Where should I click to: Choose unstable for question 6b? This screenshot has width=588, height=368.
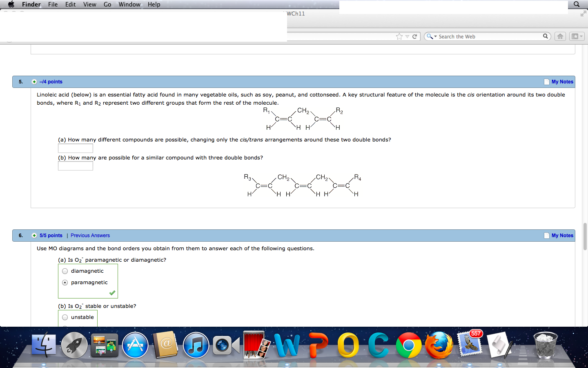click(x=65, y=317)
